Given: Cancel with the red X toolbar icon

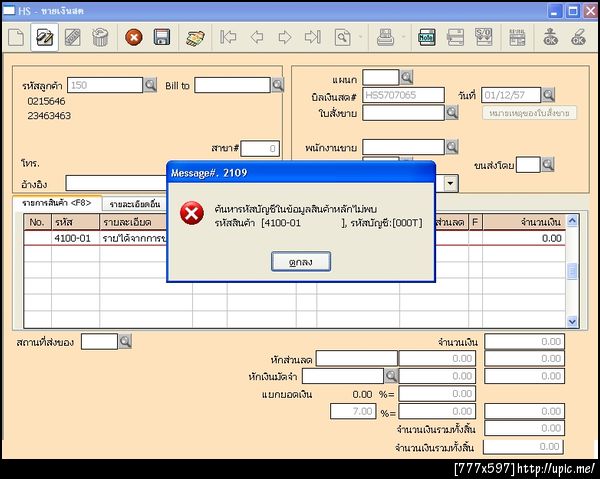Looking at the screenshot, I should coord(134,37).
